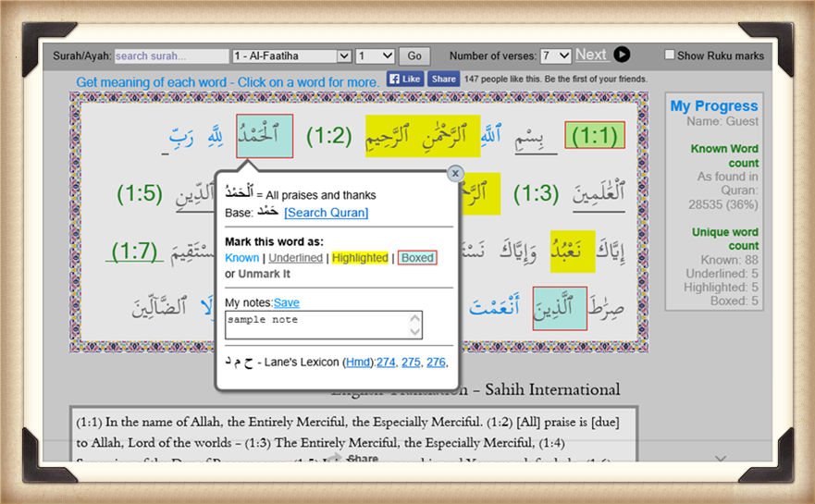Click the underlined verse marker (1:7)

pos(134,251)
